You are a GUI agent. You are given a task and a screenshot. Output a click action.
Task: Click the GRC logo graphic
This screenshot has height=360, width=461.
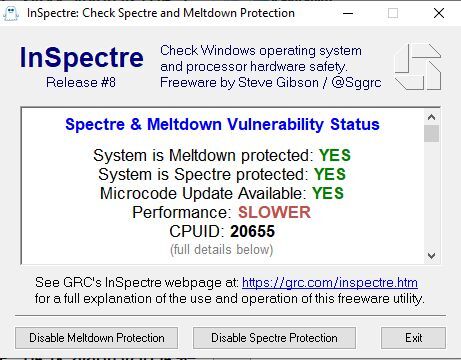[x=418, y=67]
